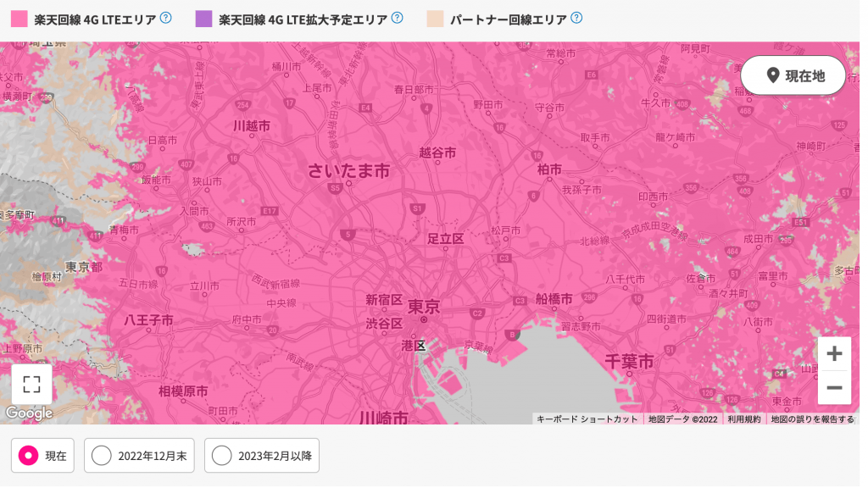Click 八王子市 label on the map
The width and height of the screenshot is (868, 488).
point(148,320)
